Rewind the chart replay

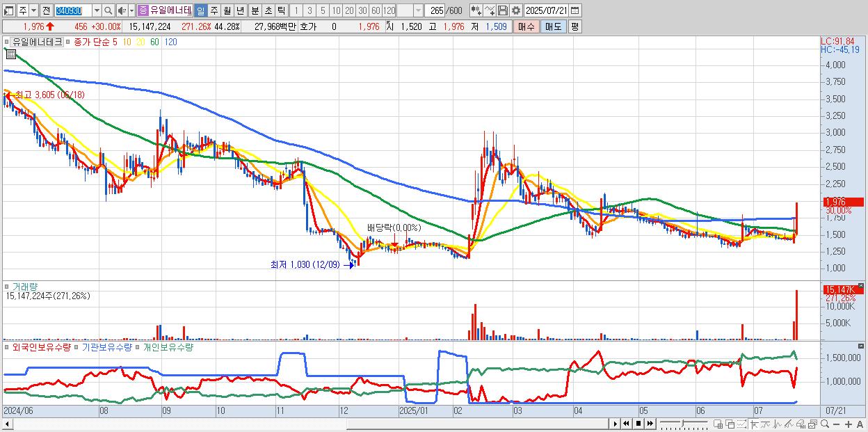(626, 424)
